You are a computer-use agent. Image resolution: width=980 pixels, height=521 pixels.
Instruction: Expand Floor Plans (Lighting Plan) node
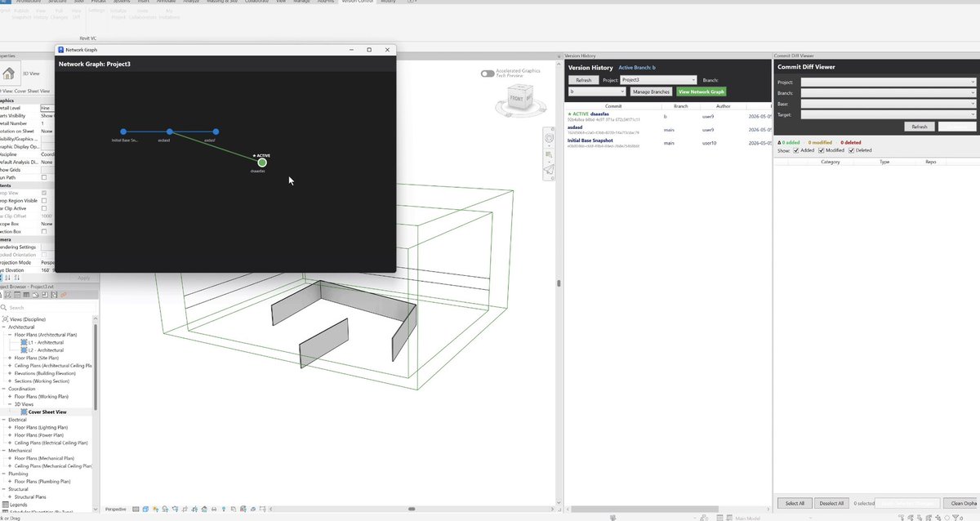tap(10, 427)
